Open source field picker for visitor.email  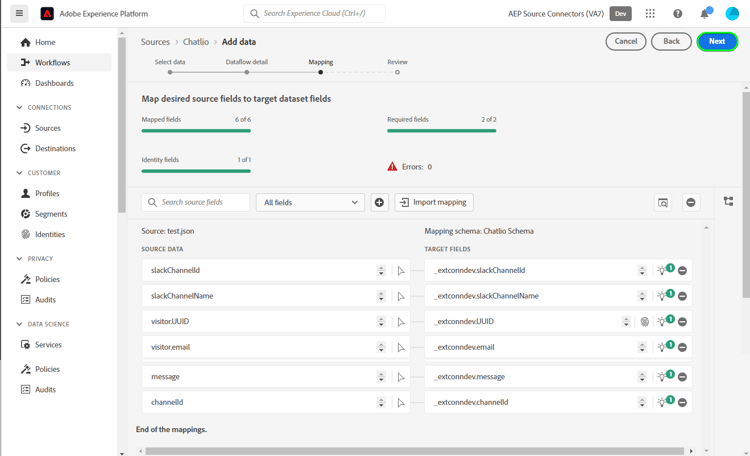coord(381,347)
